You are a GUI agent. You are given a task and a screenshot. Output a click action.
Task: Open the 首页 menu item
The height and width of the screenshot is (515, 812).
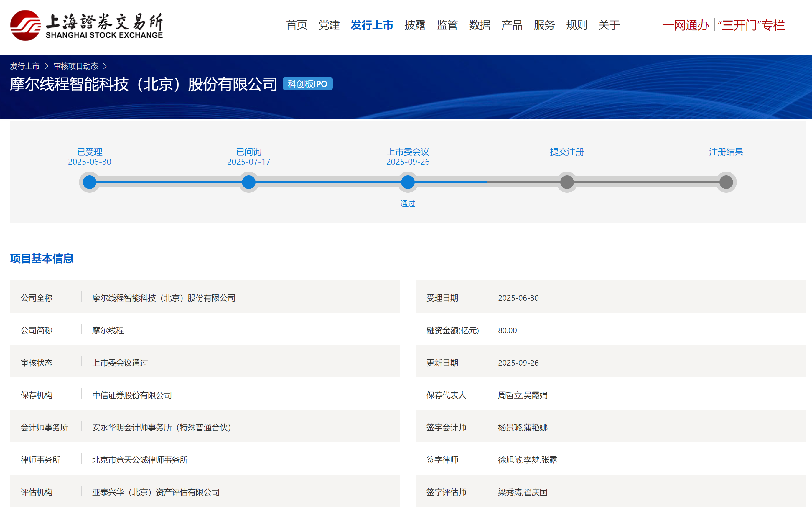(x=297, y=25)
